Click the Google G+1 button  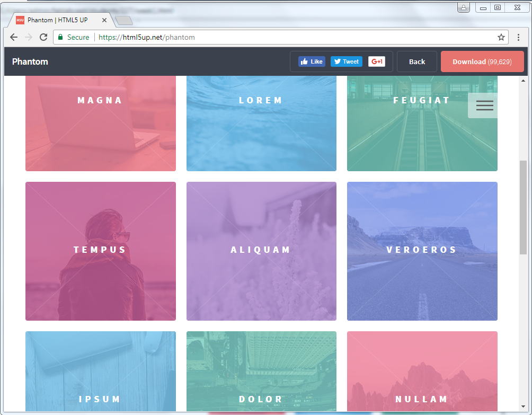[x=377, y=61]
